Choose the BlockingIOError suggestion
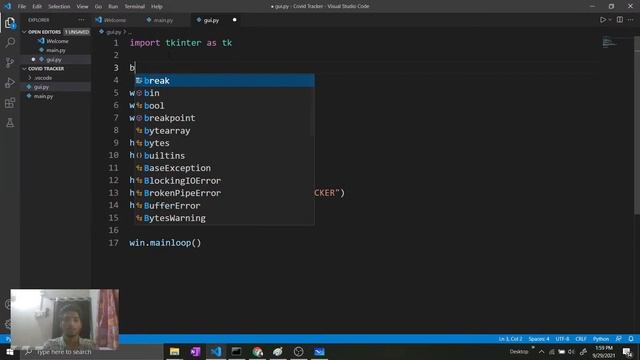 (224, 180)
